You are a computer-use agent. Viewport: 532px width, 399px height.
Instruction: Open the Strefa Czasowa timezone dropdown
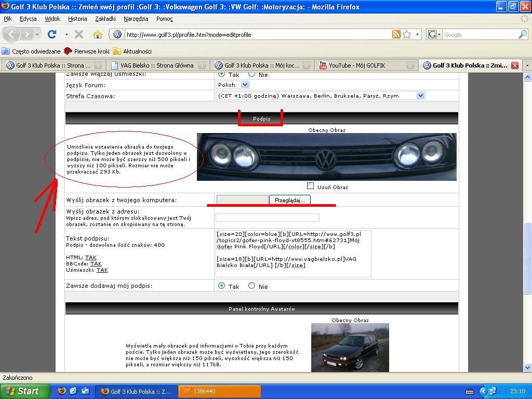point(320,96)
